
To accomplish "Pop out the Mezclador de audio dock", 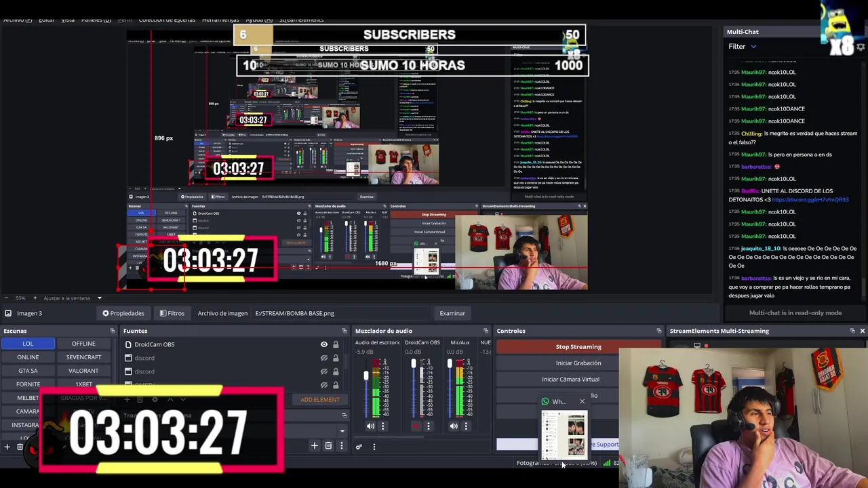I will point(486,331).
